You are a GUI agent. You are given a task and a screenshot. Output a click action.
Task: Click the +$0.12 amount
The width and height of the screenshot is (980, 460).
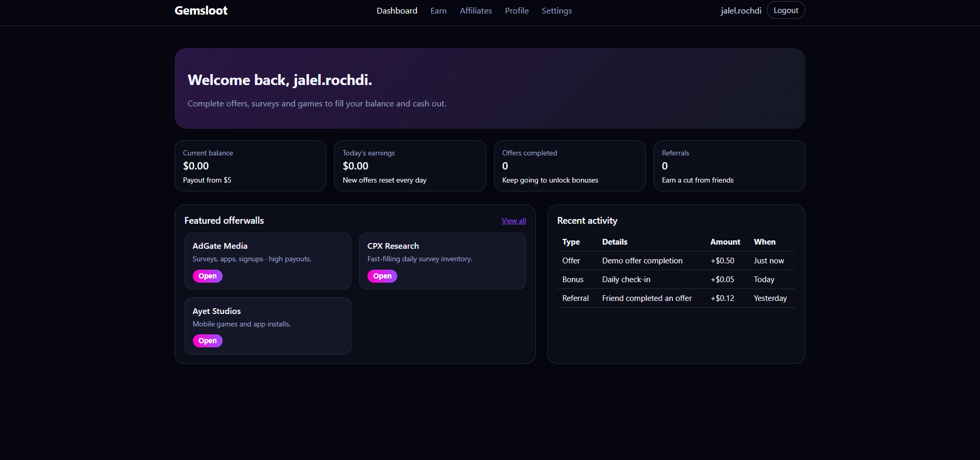tap(722, 298)
